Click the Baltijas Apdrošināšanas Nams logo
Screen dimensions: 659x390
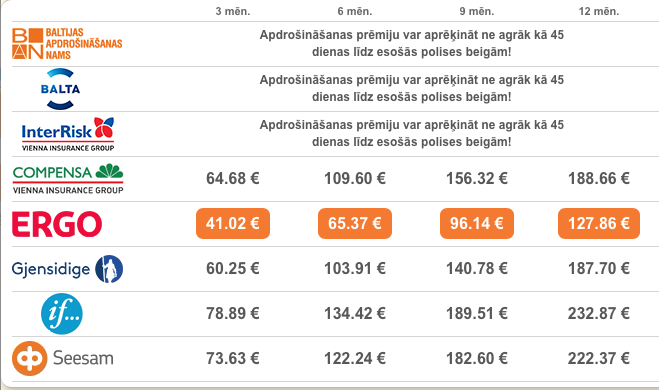[x=67, y=43]
